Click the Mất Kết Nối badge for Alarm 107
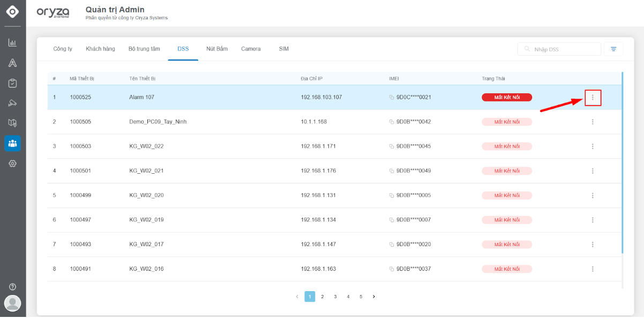This screenshot has width=644, height=318. point(507,98)
